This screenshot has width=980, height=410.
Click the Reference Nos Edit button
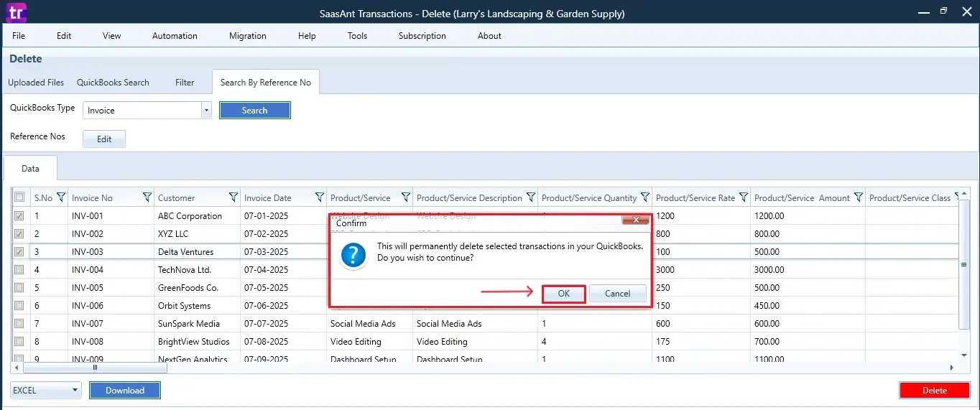(104, 139)
